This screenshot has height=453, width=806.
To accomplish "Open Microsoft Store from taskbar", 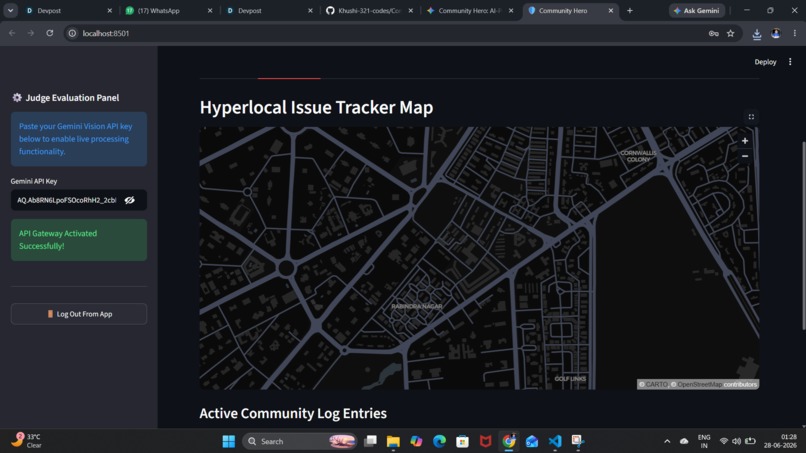I will click(x=463, y=441).
